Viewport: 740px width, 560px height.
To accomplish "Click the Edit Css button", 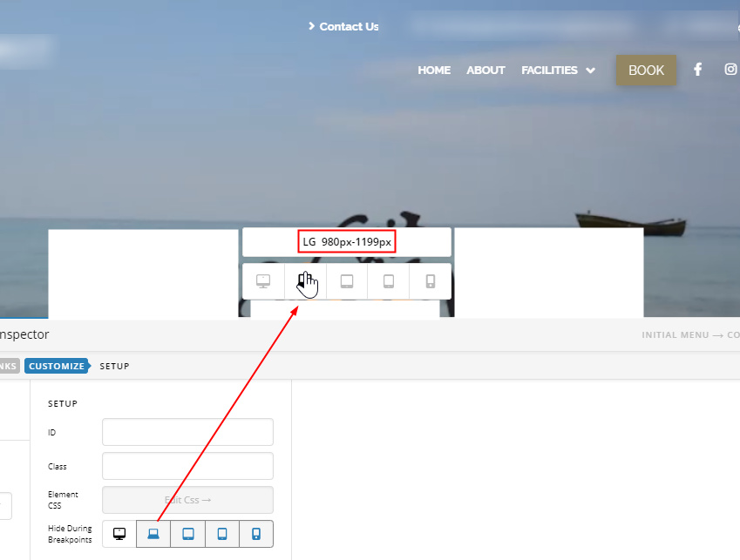I will coord(187,500).
